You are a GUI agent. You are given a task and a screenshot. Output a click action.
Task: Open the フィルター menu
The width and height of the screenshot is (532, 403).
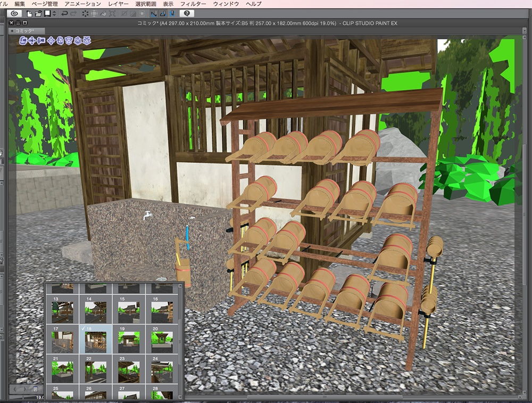193,4
